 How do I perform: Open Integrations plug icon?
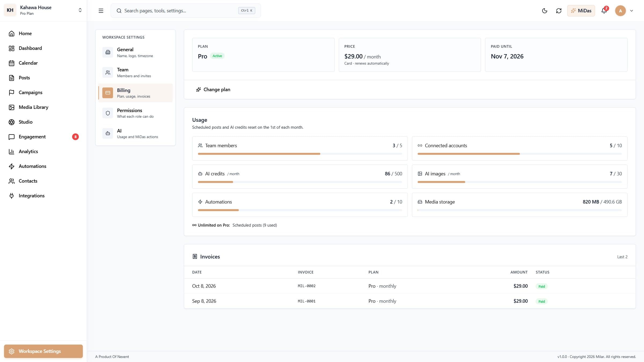point(12,196)
